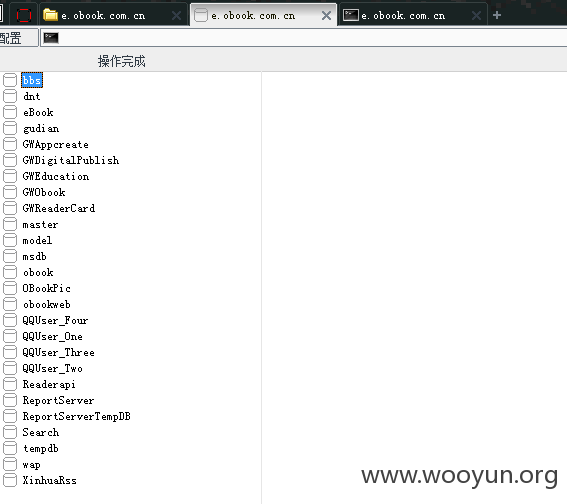This screenshot has height=504, width=567.
Task: Select the QQUser_Two database name
Action: click(53, 368)
